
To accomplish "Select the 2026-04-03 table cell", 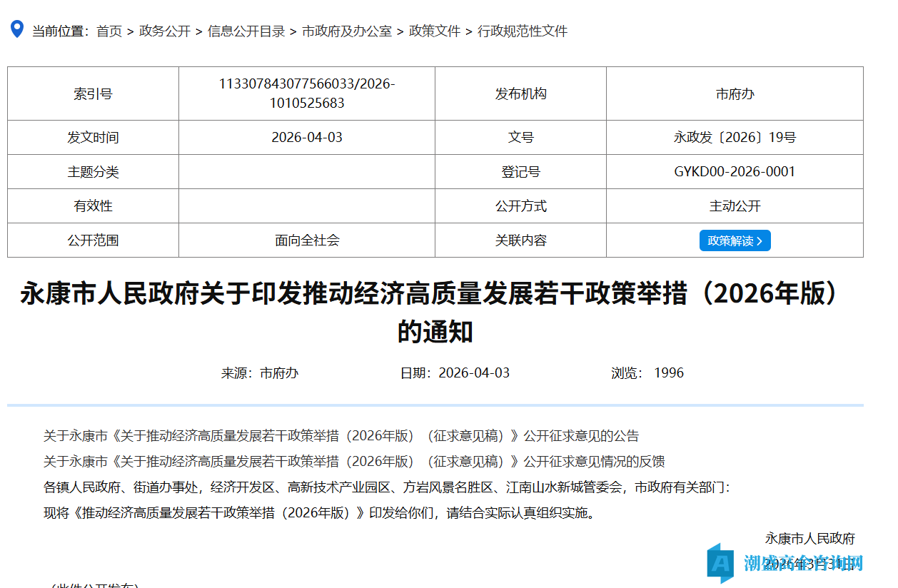I will 307,137.
